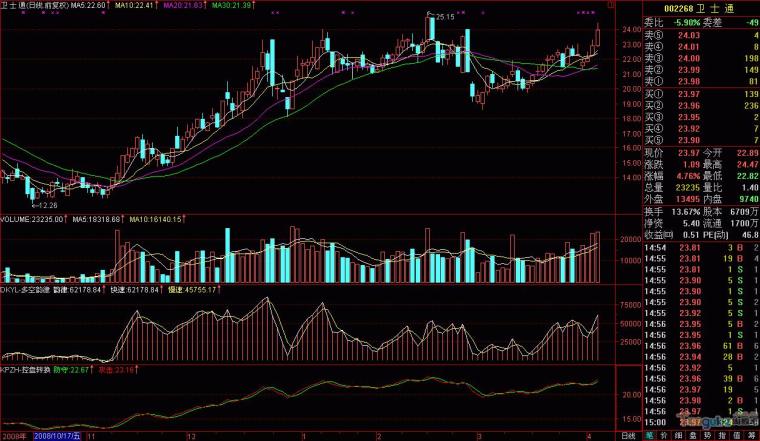Viewport: 760px width, 441px height.
Task: Click the 买③ 23.95 bid row
Action: coord(701,117)
